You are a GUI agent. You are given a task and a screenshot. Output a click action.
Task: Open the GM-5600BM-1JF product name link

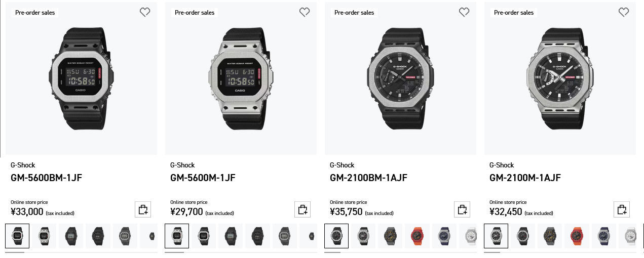[46, 178]
